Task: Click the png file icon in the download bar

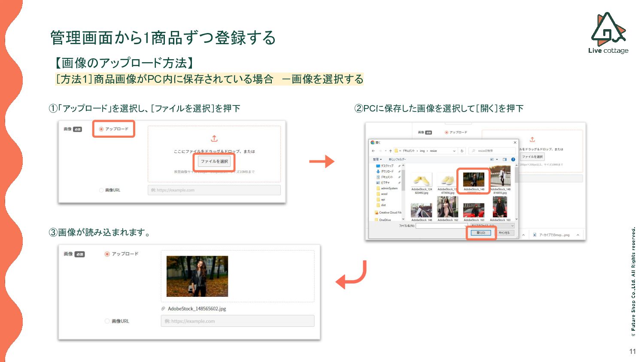Action: pos(535,235)
